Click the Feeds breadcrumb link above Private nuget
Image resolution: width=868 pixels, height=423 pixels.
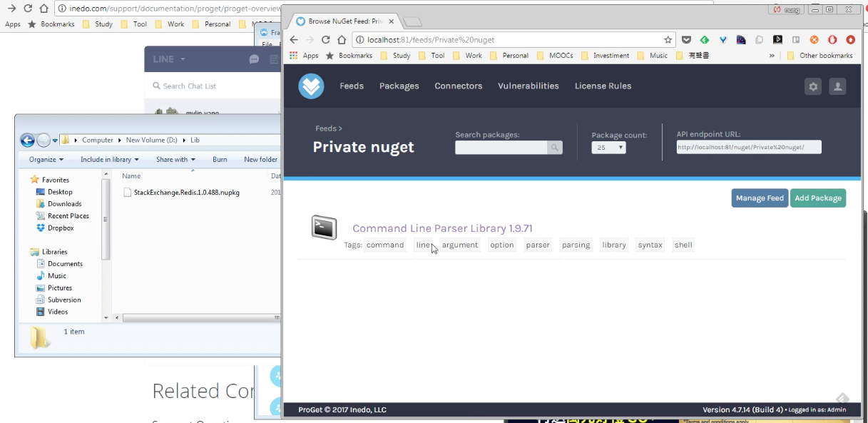[326, 128]
